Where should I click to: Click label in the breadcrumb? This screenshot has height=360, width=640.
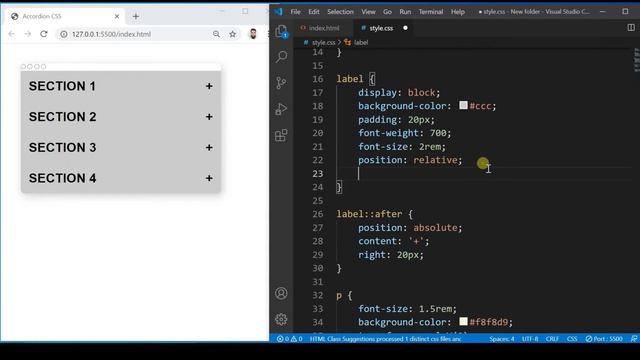pyautogui.click(x=361, y=42)
